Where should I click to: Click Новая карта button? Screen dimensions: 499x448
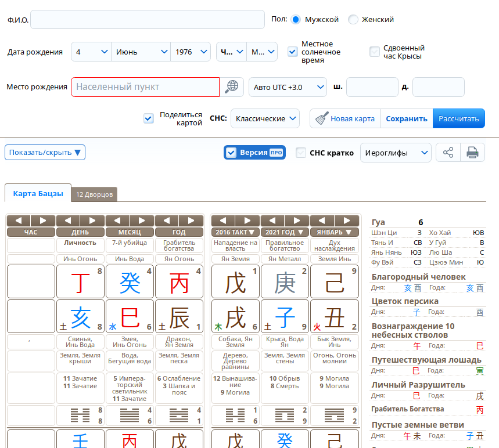[345, 118]
